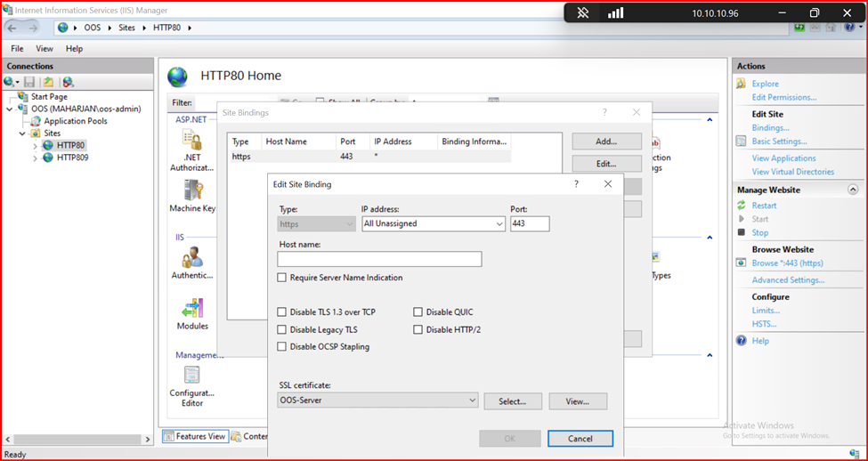Open .NET Authorization feature icon
This screenshot has width=868, height=461.
[x=192, y=141]
